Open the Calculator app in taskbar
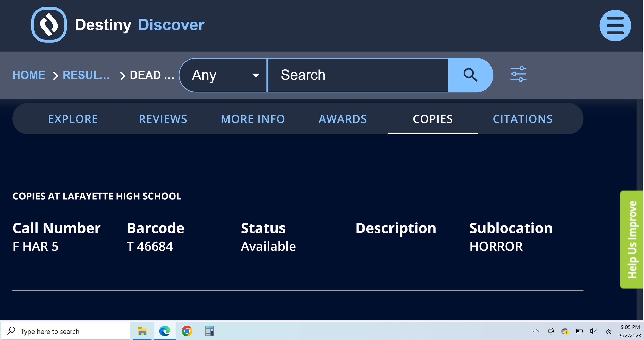Image resolution: width=644 pixels, height=340 pixels. coord(209,331)
